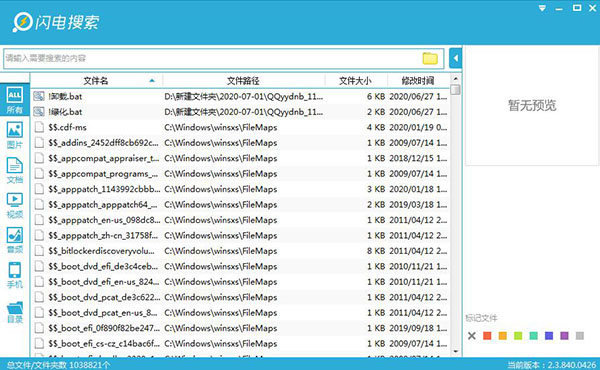Select the first .bat file row icon
Screen dimensions: 600x370
[x=39, y=96]
